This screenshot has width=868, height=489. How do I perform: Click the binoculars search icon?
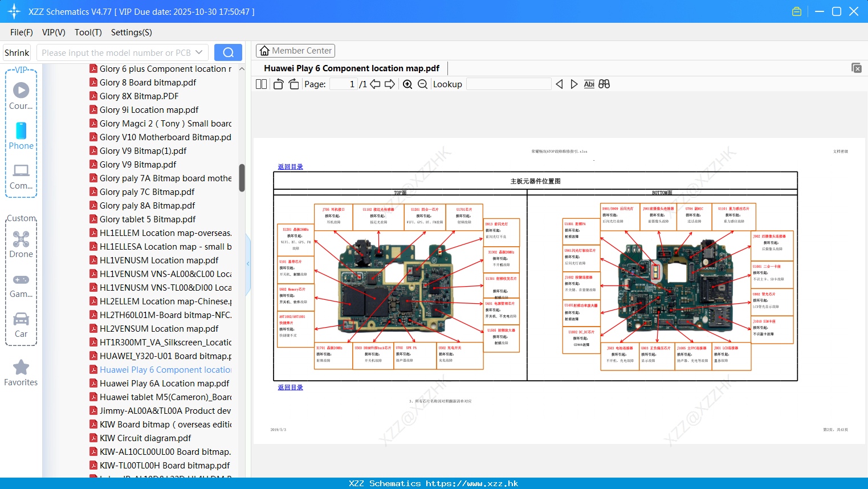point(604,84)
